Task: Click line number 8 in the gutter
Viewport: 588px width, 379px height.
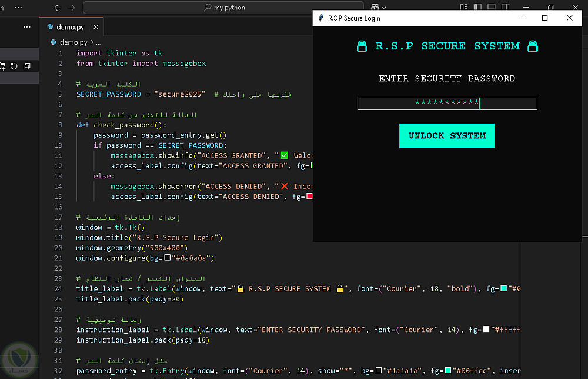Action: (61, 125)
